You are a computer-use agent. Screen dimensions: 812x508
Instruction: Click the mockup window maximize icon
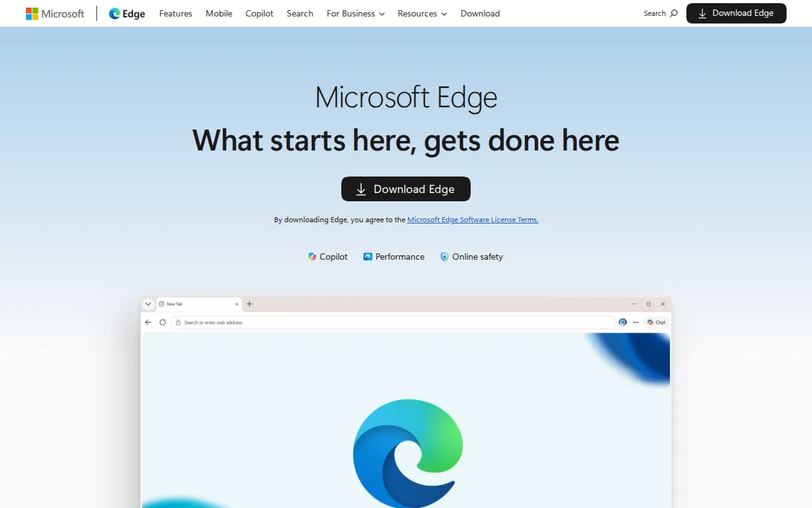click(x=648, y=304)
